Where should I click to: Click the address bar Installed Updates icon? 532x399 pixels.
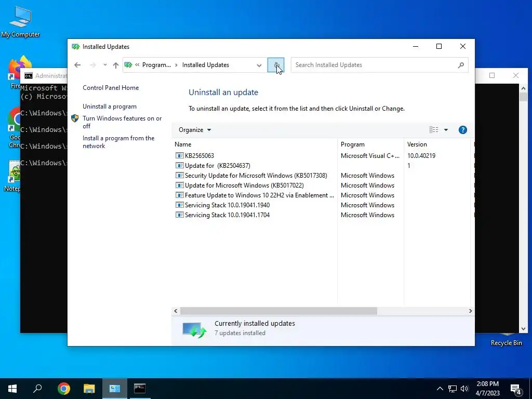128,65
